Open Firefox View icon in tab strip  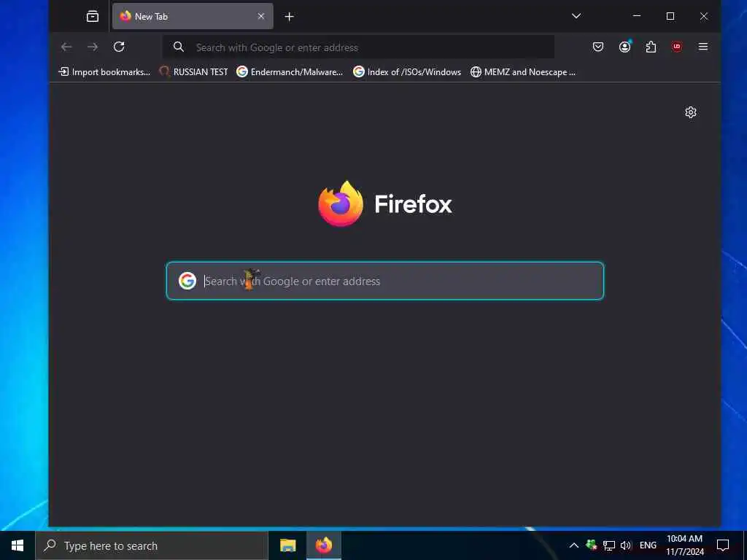(93, 17)
